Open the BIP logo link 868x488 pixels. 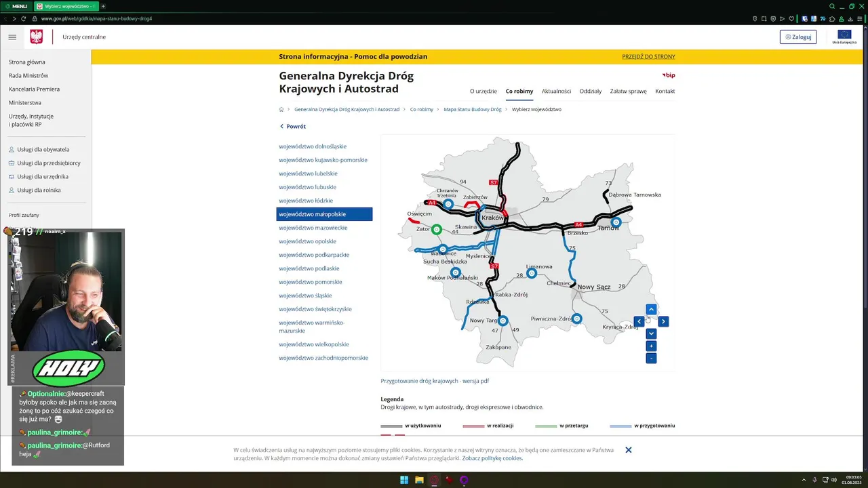click(x=669, y=75)
